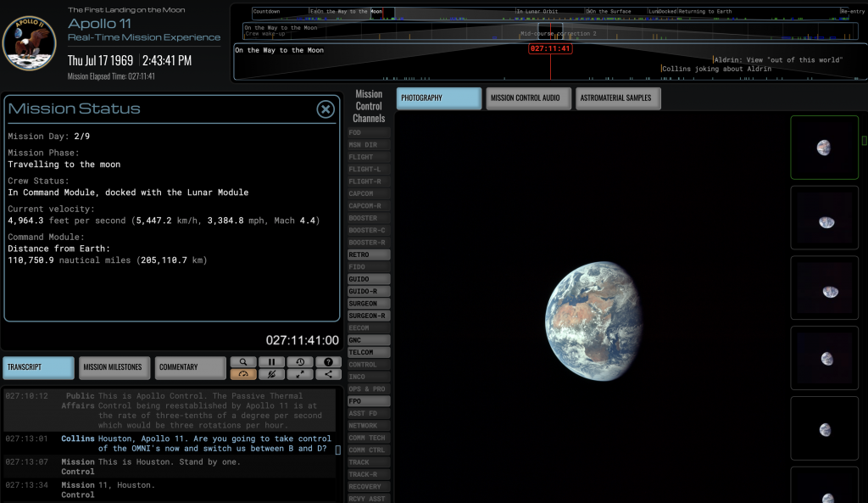
Task: Click the large Earth photograph
Action: (x=593, y=321)
